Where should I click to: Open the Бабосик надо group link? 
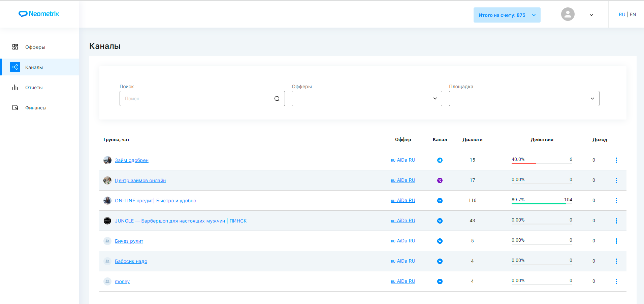tap(131, 261)
